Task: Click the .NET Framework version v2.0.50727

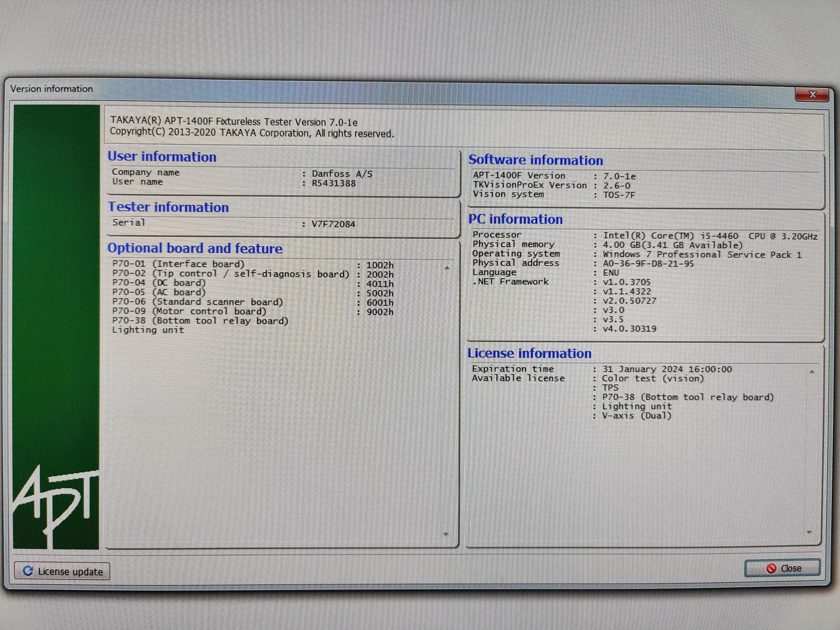Action: 629,301
